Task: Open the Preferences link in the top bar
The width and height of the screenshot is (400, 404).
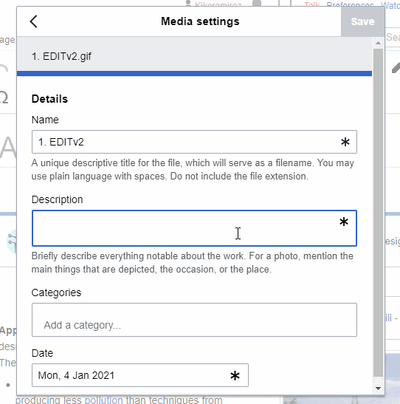Action: [350, 5]
